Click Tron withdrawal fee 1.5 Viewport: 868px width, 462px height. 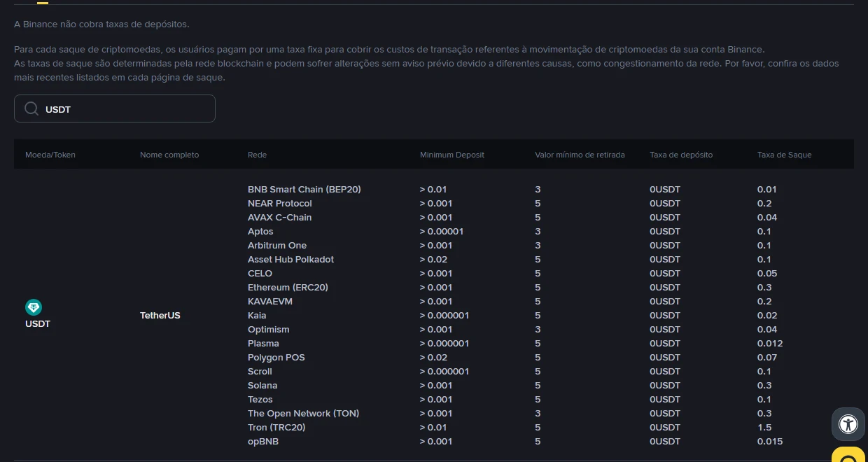tap(764, 427)
